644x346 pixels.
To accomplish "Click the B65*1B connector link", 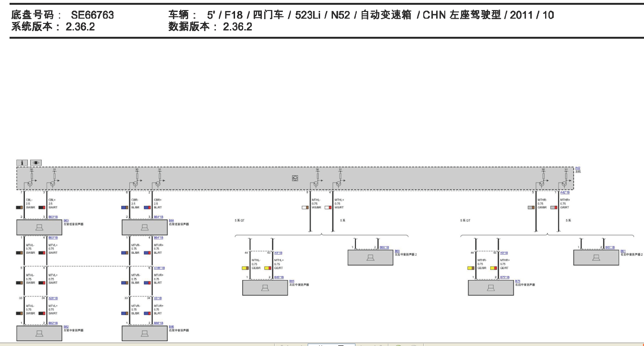I will (279, 277).
